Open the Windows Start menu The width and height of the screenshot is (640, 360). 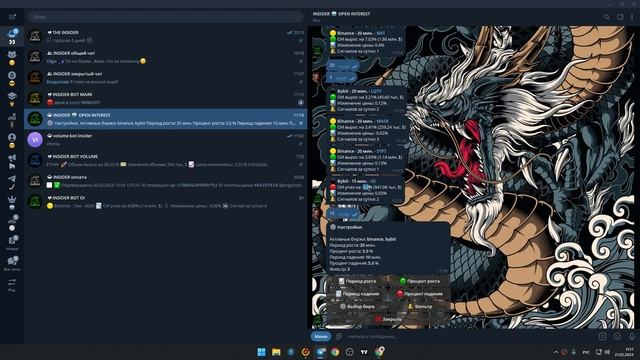262,352
